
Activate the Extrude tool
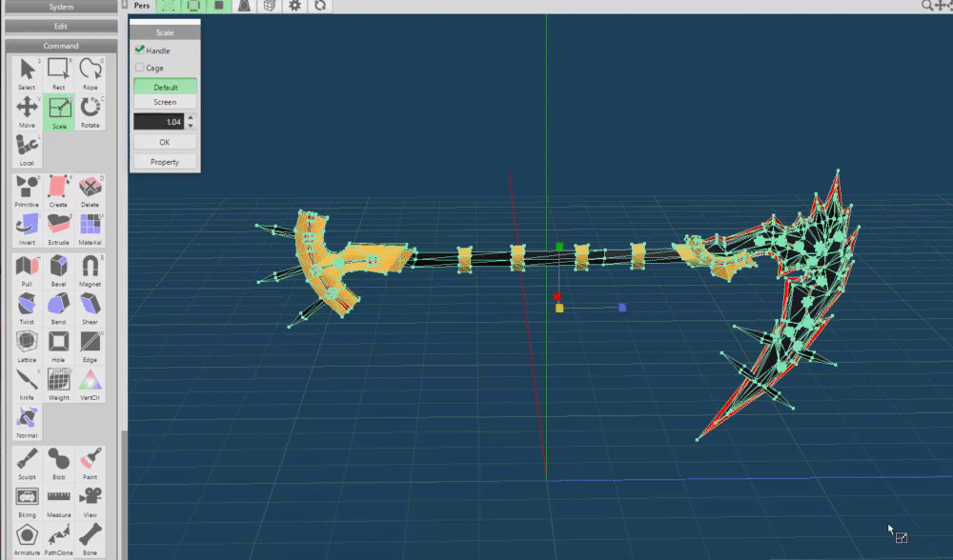tap(58, 229)
